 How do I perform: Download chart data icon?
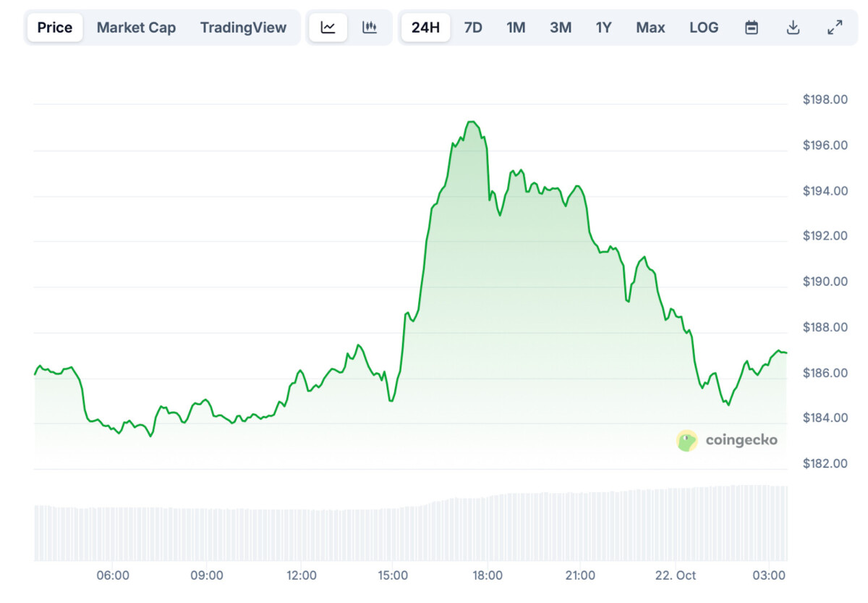tap(793, 28)
